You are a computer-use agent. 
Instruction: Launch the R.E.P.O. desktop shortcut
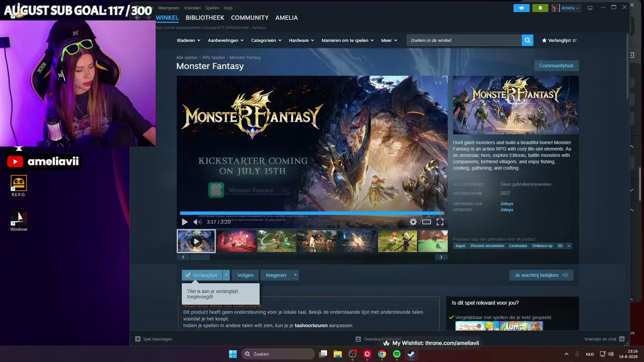pos(19,186)
